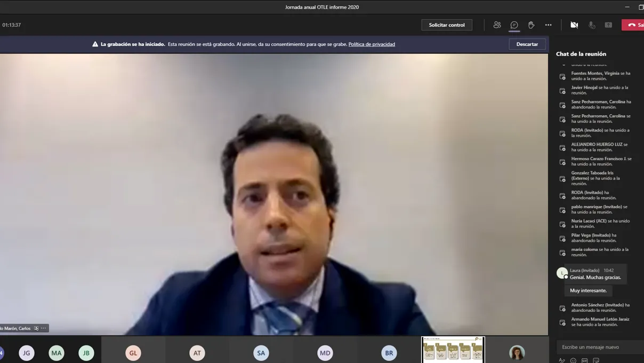The image size is (644, 363).
Task: Open the more actions ellipsis menu
Action: 548,25
